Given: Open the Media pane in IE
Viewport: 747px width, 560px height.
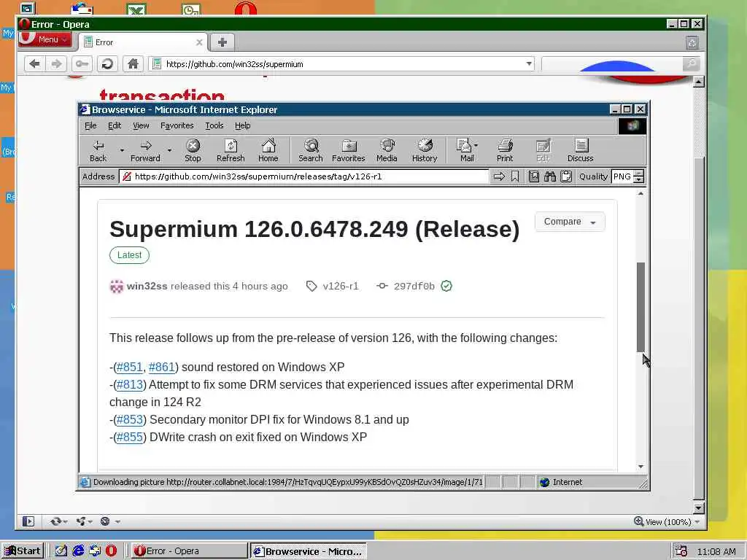Looking at the screenshot, I should tap(387, 150).
